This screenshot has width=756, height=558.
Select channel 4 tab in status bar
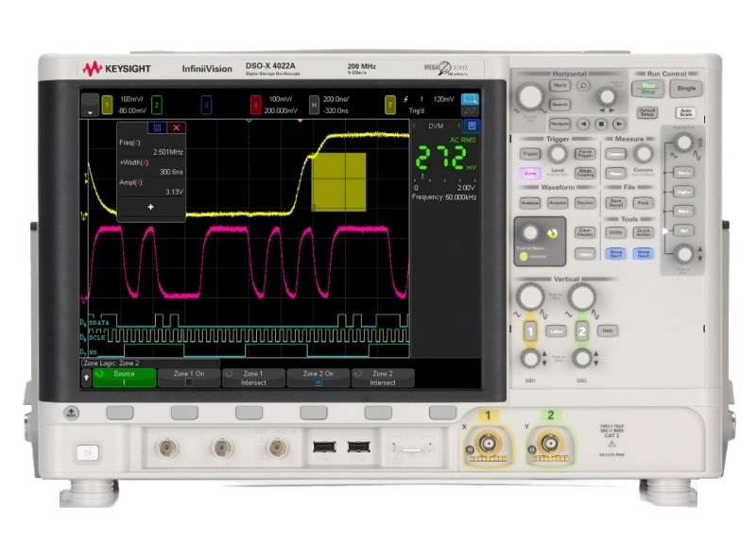[x=255, y=103]
